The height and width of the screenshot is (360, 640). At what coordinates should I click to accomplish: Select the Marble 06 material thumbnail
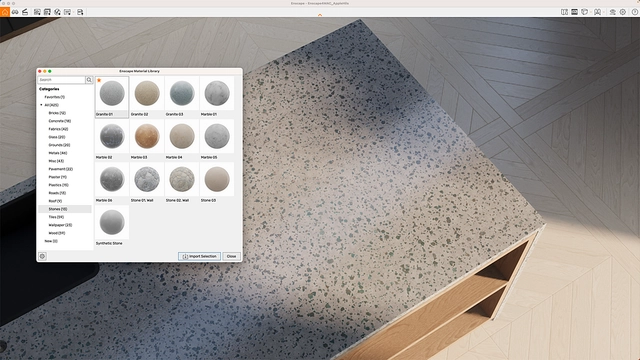pyautogui.click(x=112, y=179)
